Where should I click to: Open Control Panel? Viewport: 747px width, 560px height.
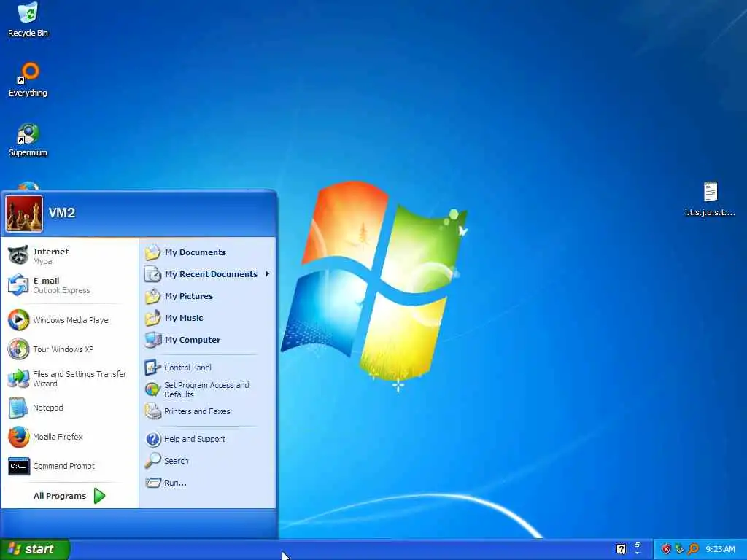208,367
